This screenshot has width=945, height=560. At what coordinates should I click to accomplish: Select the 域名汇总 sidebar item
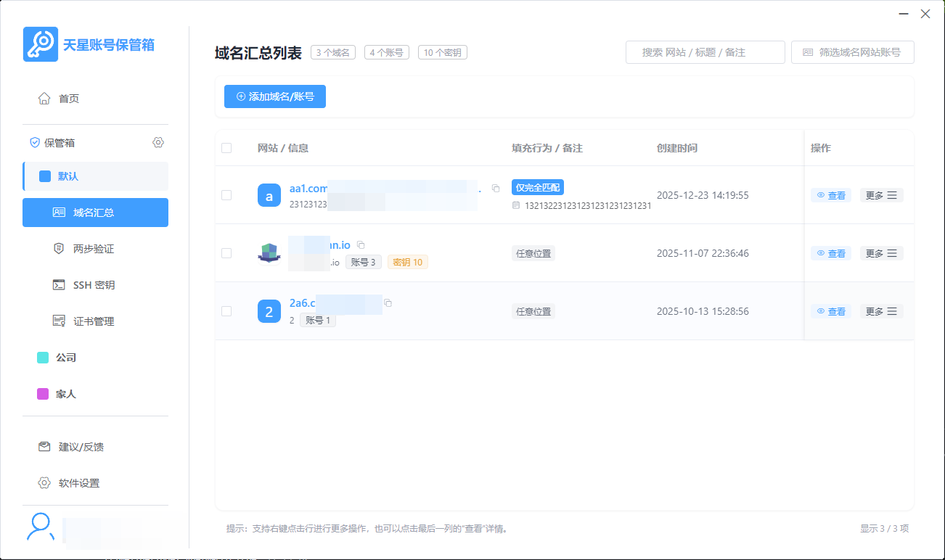[95, 212]
